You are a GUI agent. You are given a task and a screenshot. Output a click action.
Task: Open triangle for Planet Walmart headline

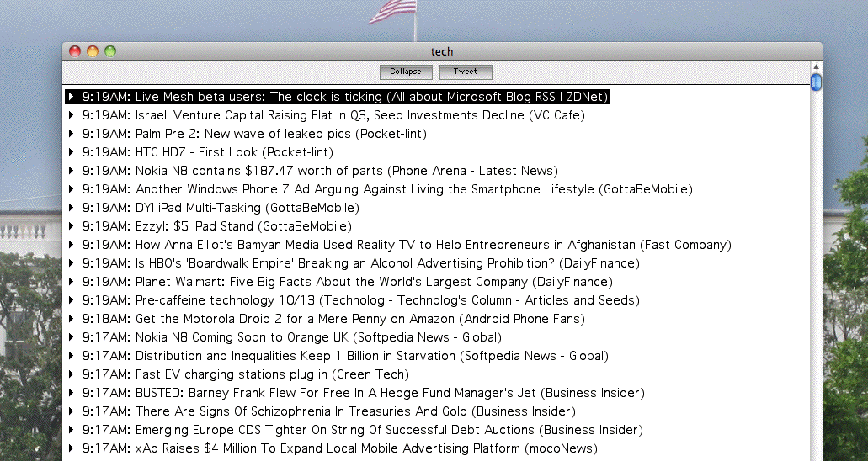pos(72,282)
